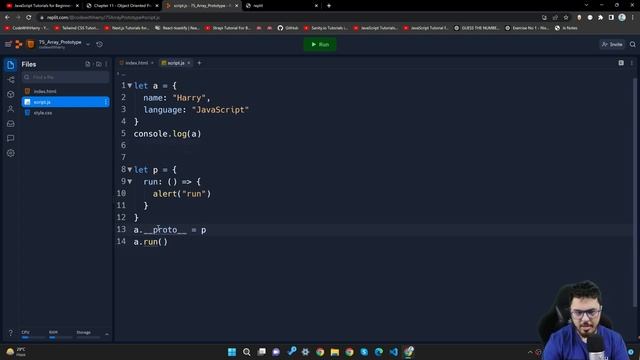640x360 pixels.
Task: Open version control icon in sidebar
Action: pos(11,80)
